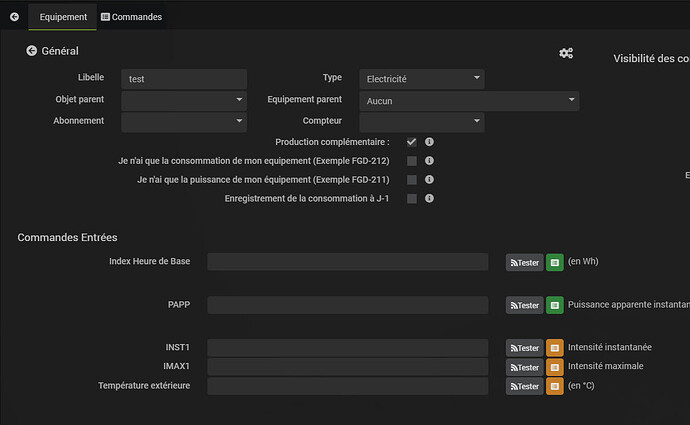Open the Type dropdown showing Electricité

(x=422, y=78)
